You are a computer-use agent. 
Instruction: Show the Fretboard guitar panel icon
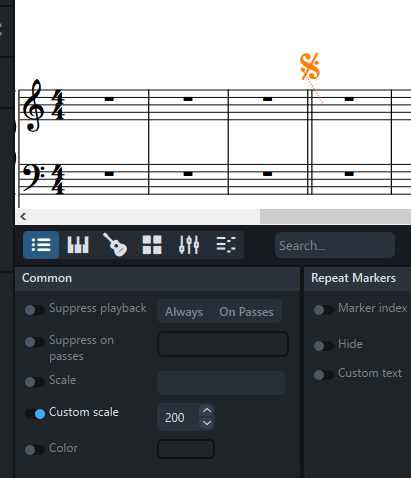(x=115, y=245)
